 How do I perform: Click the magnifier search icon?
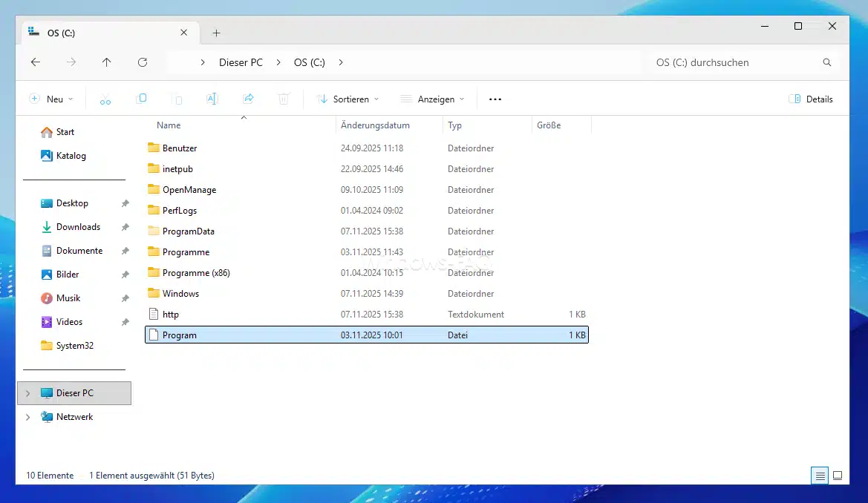(x=827, y=63)
